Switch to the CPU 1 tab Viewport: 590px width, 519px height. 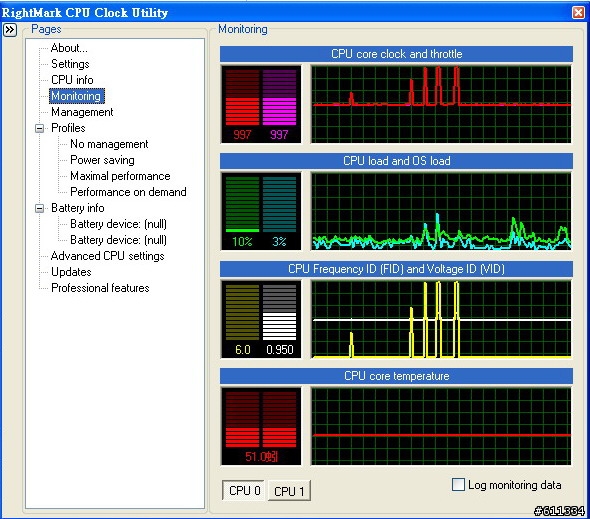coord(289,491)
